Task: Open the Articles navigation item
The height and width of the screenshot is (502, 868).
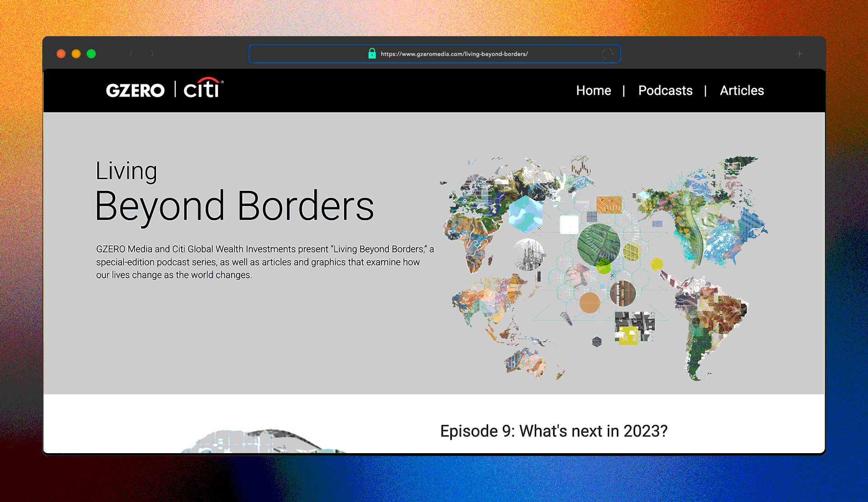Action: click(x=741, y=90)
